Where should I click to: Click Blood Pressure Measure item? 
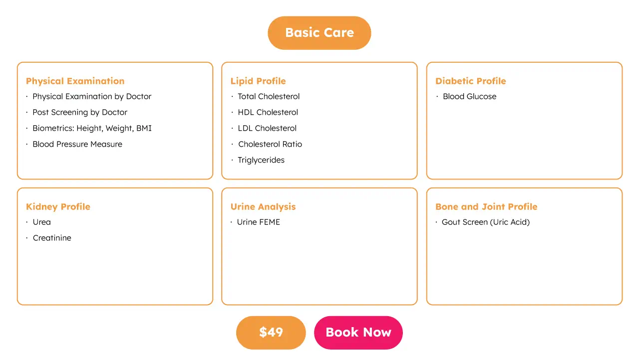click(x=77, y=145)
